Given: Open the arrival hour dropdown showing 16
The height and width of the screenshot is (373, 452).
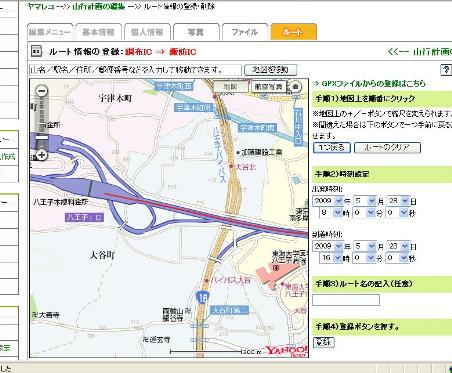Looking at the screenshot, I should point(330,258).
